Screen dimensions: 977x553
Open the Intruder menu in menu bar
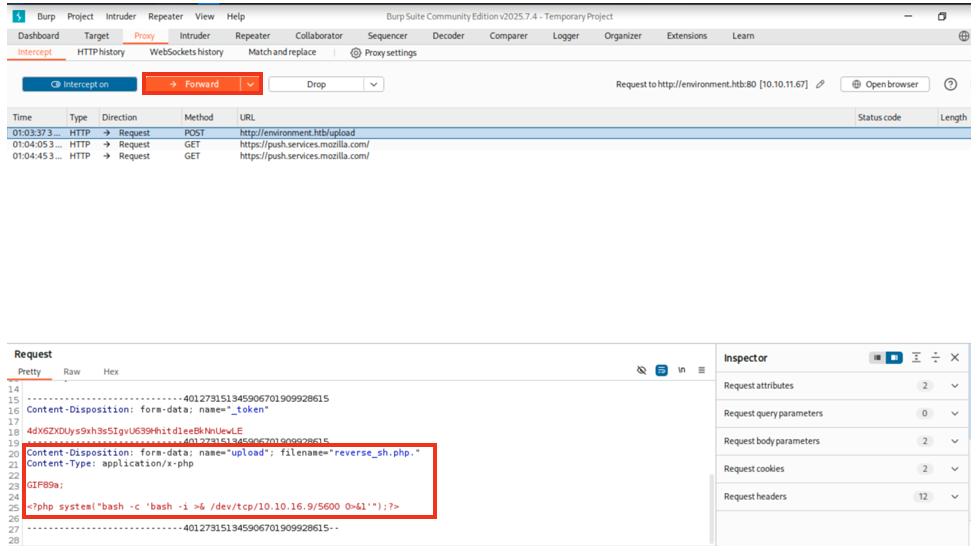(x=121, y=17)
